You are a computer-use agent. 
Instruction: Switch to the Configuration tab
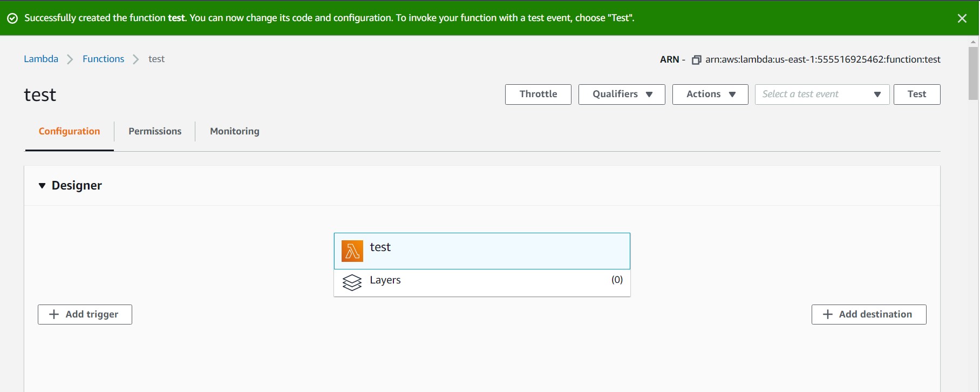[69, 131]
